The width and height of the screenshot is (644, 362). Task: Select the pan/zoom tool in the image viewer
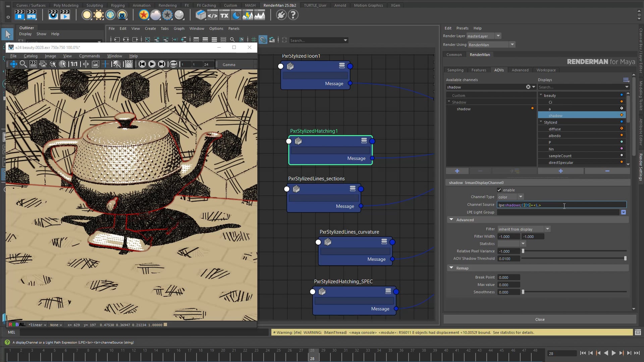(x=13, y=64)
